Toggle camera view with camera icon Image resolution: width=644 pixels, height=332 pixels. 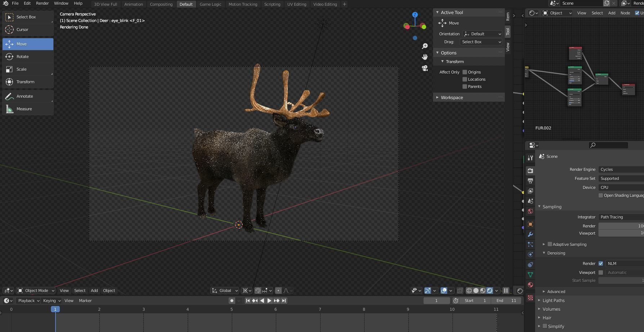click(425, 68)
